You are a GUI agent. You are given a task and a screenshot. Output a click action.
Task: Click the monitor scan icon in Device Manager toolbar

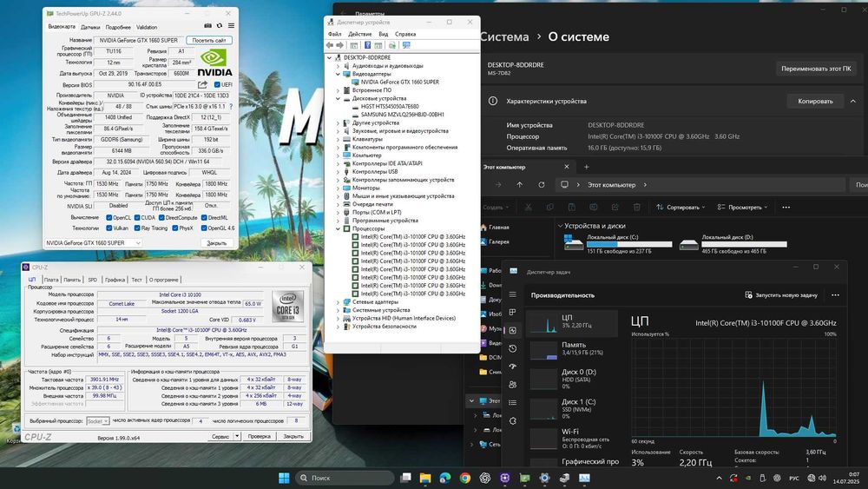tap(406, 45)
